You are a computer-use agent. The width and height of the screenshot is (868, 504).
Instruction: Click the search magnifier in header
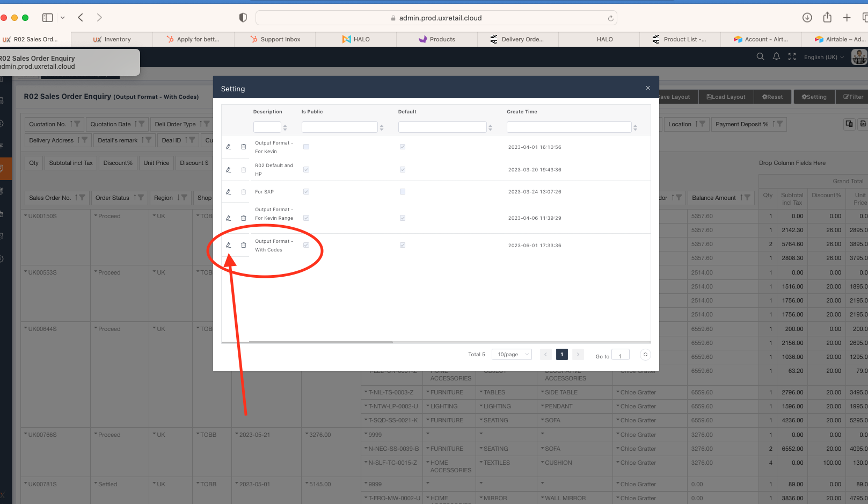point(760,57)
